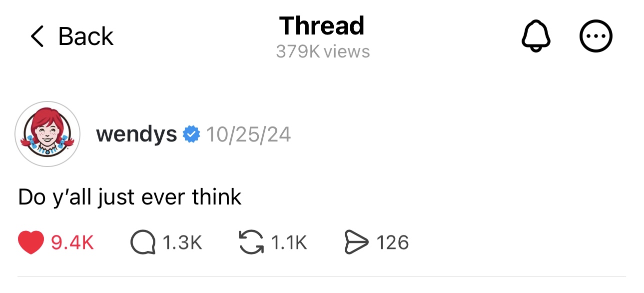The width and height of the screenshot is (644, 293).
Task: Click the 126 shares count
Action: tap(392, 243)
